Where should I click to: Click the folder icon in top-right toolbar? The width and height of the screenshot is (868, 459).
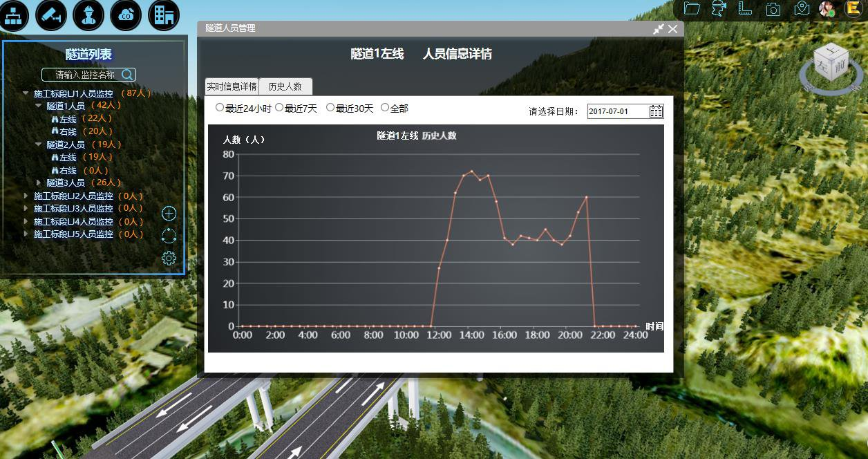pyautogui.click(x=692, y=8)
